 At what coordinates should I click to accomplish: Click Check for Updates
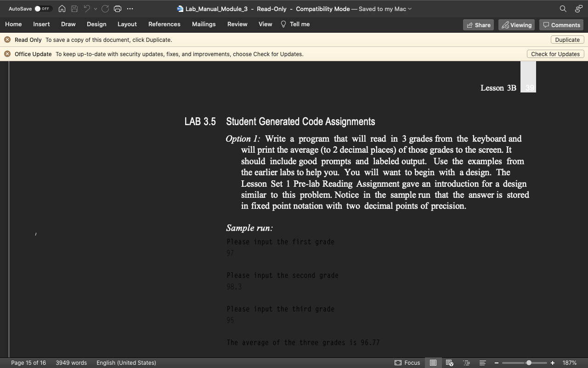pyautogui.click(x=555, y=54)
